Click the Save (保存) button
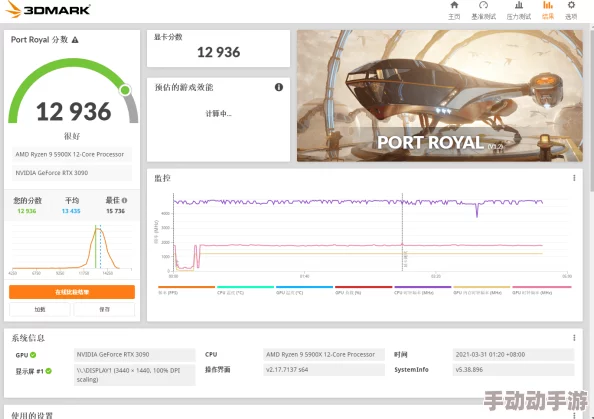The width and height of the screenshot is (594, 419). click(x=104, y=310)
